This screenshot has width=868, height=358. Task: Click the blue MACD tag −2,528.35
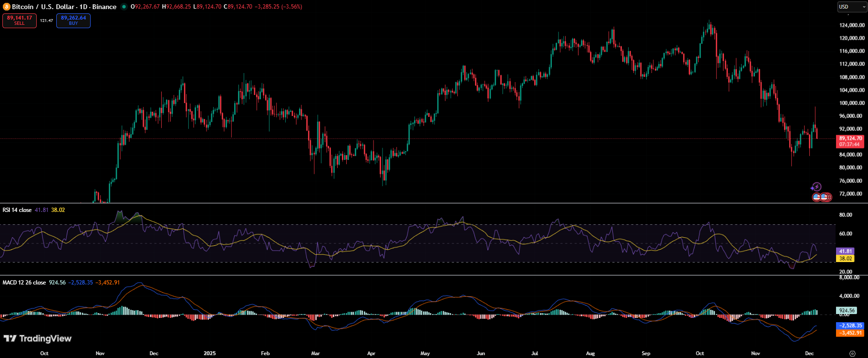(851, 326)
